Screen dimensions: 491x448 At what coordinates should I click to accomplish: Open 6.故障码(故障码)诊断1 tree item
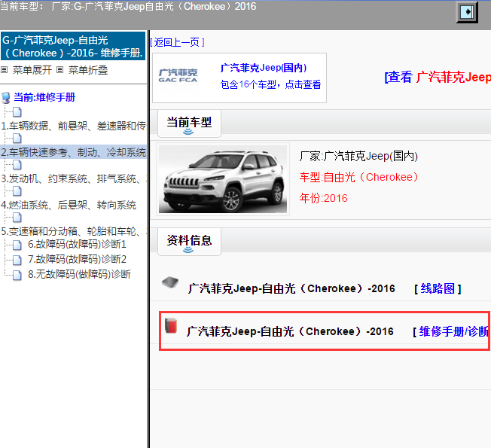point(77,244)
